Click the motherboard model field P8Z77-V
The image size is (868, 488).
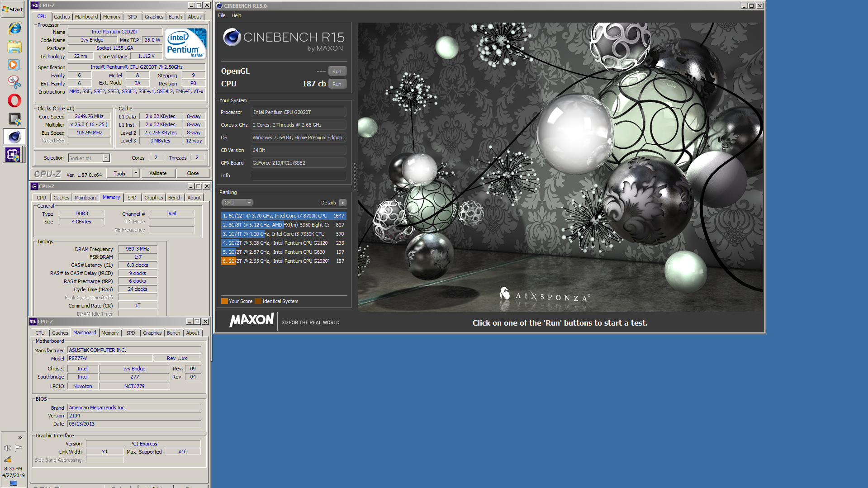point(110,358)
